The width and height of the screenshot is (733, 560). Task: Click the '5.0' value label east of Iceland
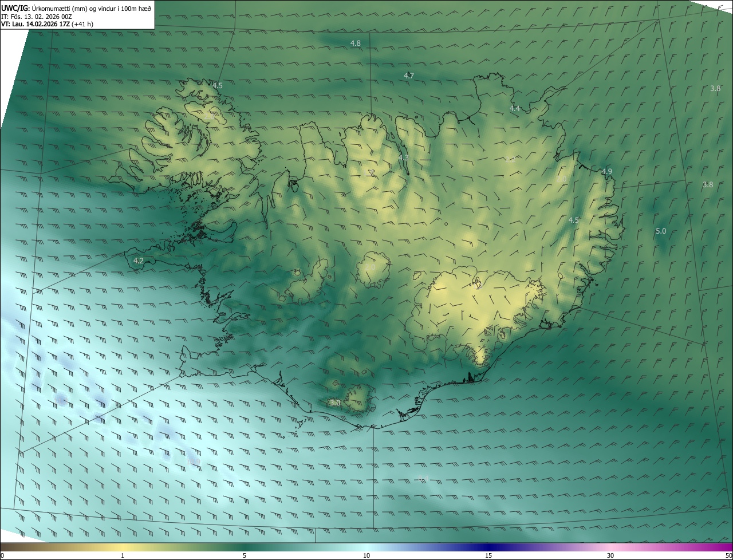(x=661, y=231)
